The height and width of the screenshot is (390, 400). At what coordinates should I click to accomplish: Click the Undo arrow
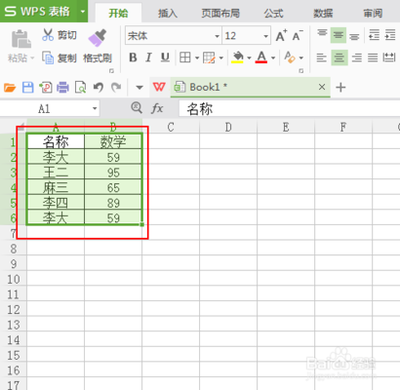[x=98, y=87]
